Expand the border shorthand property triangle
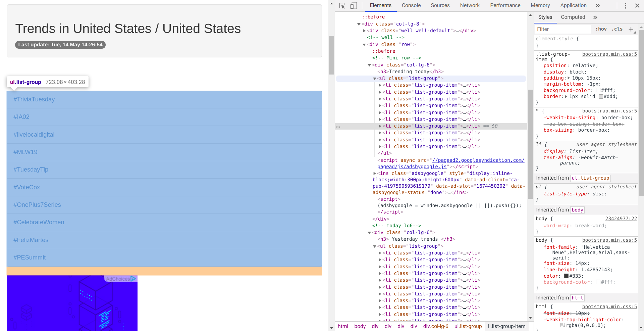 click(566, 97)
